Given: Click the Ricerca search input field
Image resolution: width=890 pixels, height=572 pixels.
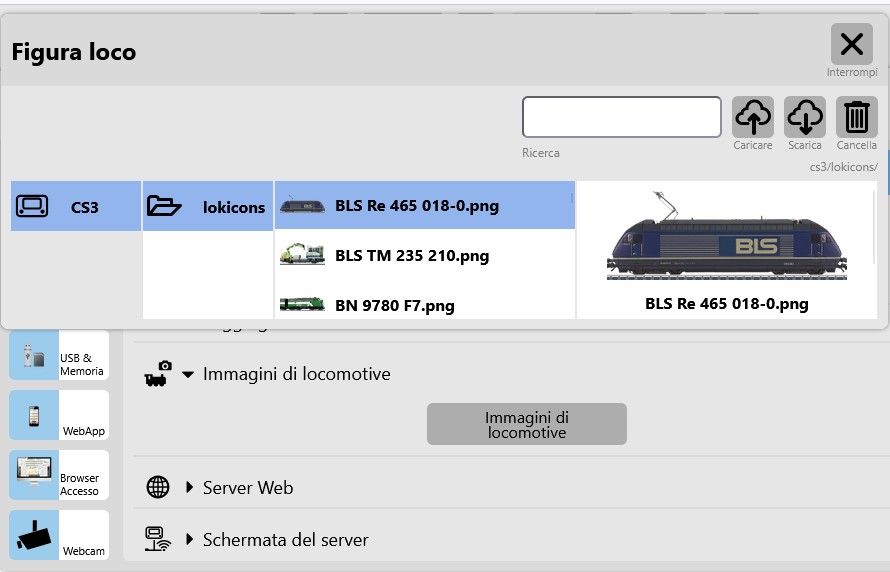Looking at the screenshot, I should click(x=621, y=117).
